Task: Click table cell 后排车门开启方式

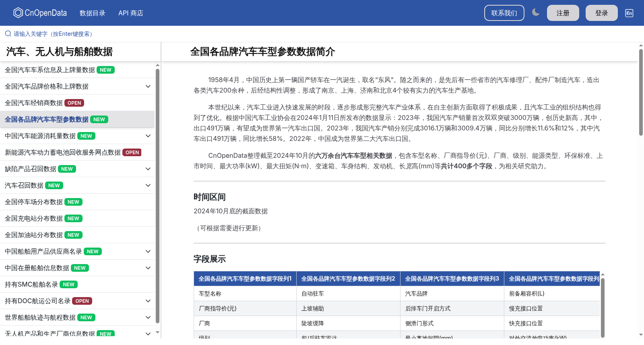Action: 452,308
